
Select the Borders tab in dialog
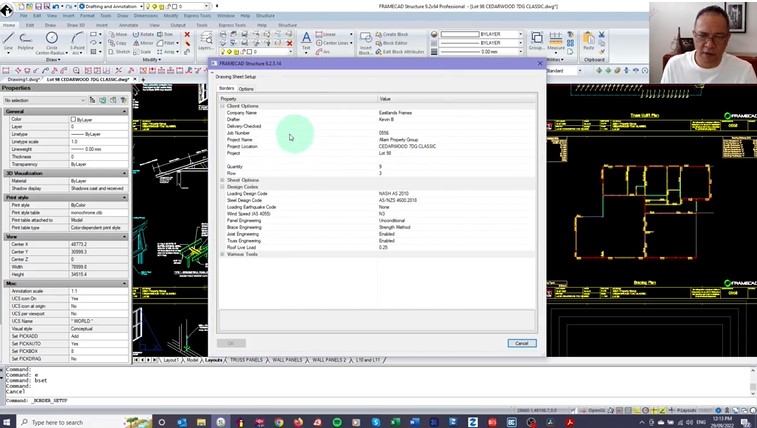pyautogui.click(x=226, y=88)
